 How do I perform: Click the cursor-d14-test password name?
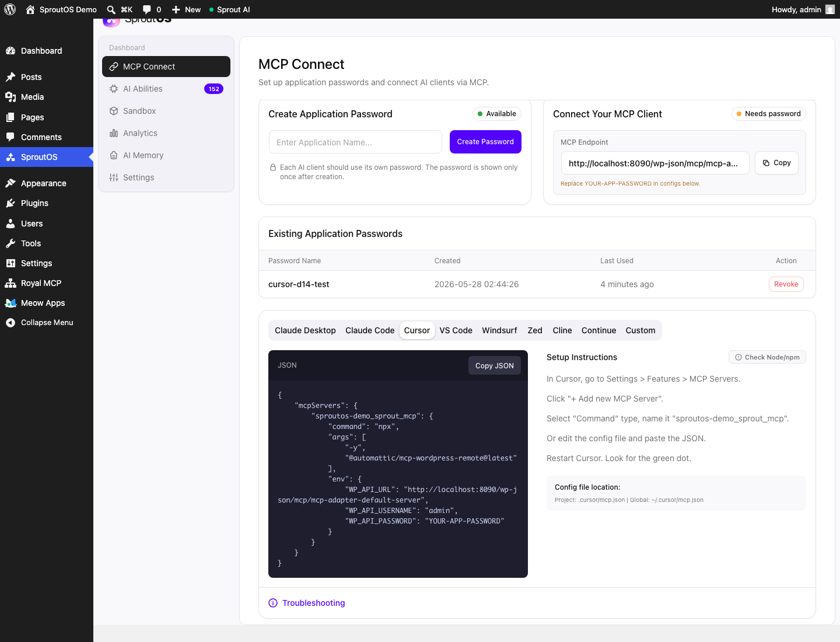click(x=299, y=284)
